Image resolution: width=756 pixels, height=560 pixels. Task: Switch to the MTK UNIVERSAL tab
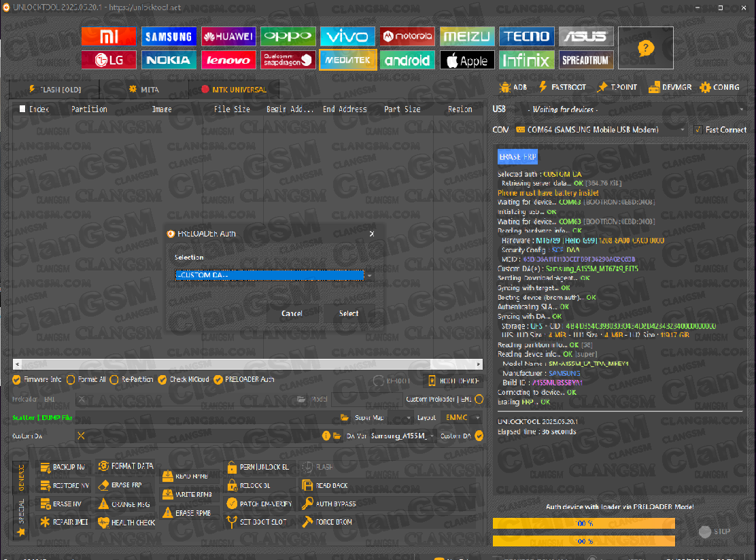coord(234,89)
